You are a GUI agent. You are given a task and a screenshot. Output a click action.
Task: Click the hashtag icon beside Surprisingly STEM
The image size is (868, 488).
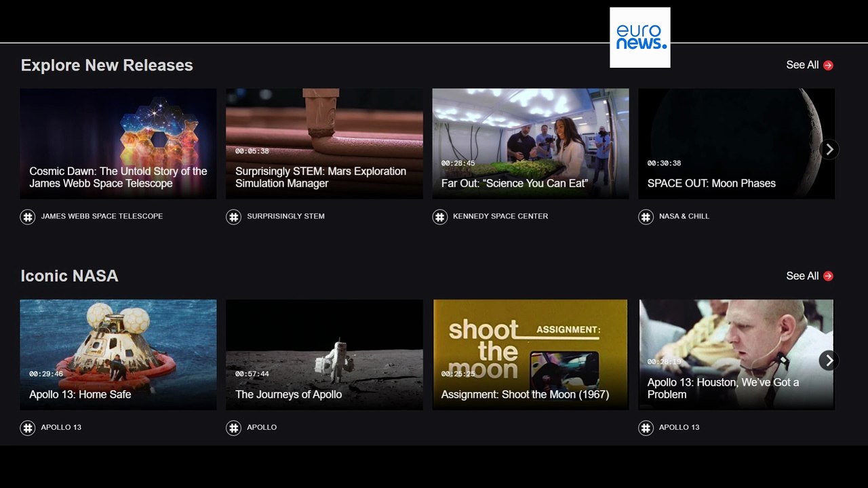click(233, 217)
